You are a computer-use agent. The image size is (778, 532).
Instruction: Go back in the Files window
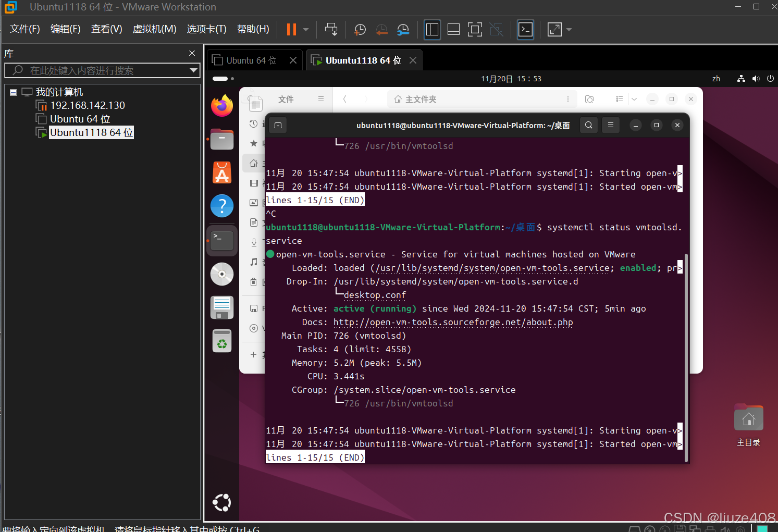345,99
